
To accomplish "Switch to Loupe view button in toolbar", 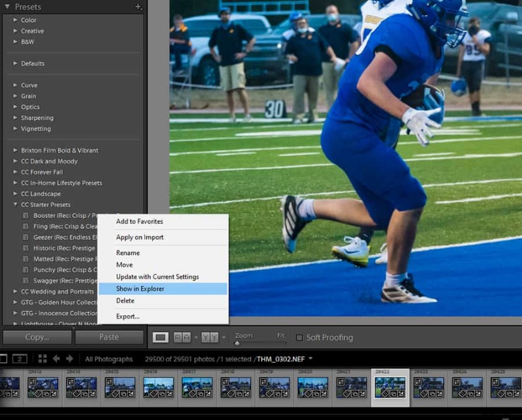I will [x=161, y=337].
